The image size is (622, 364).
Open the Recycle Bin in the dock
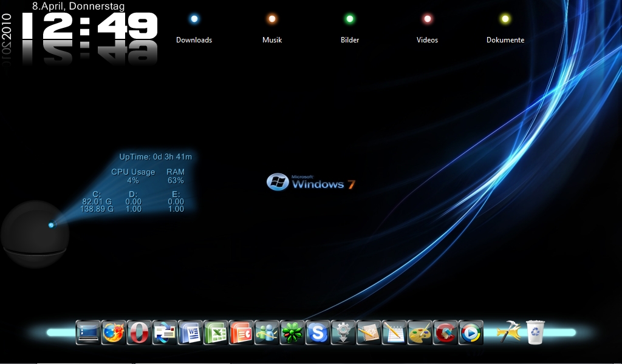(535, 332)
